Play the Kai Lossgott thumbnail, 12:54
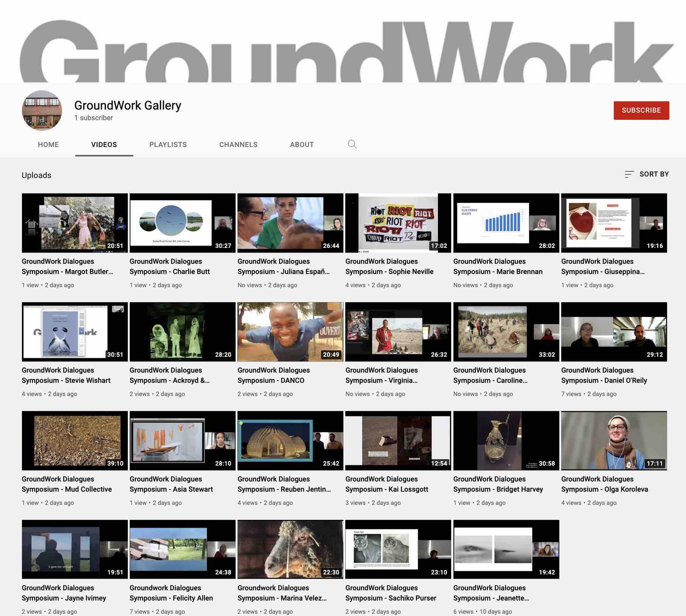686x616 pixels. pyautogui.click(x=398, y=441)
